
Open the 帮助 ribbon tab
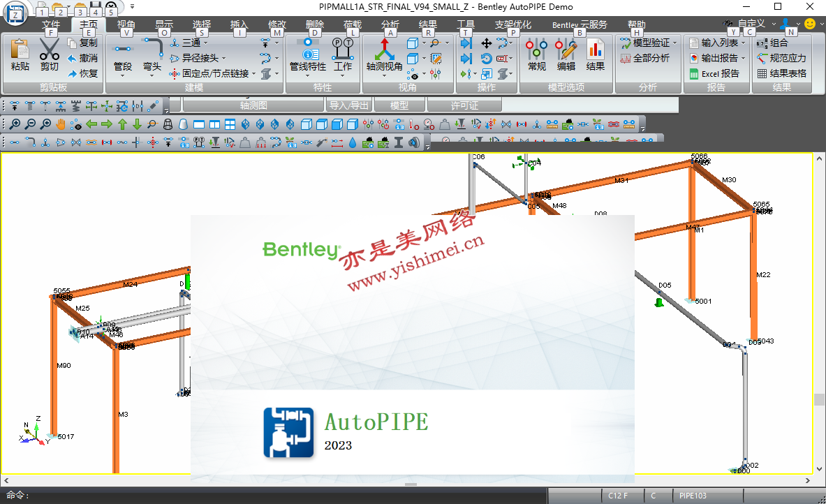[636, 24]
